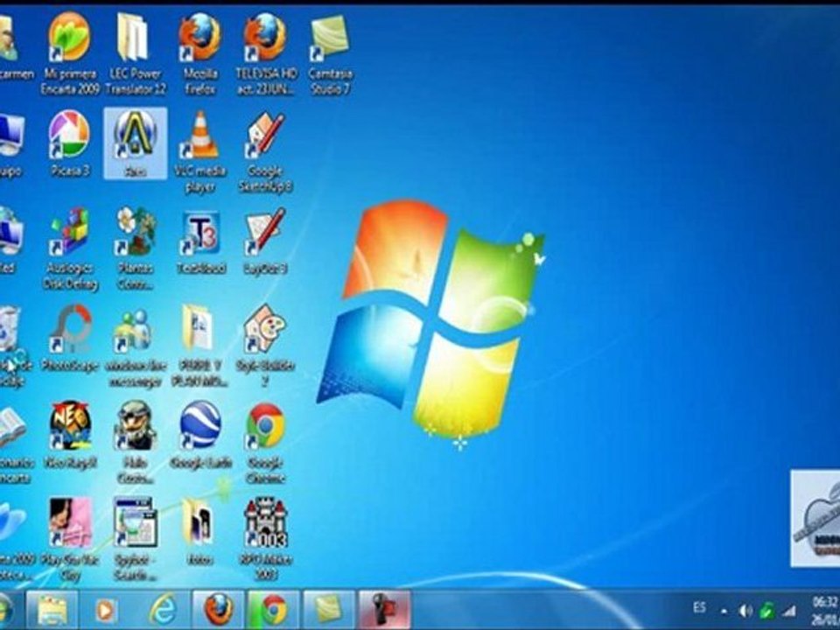Launch the Style Builder shortcut

[266, 346]
